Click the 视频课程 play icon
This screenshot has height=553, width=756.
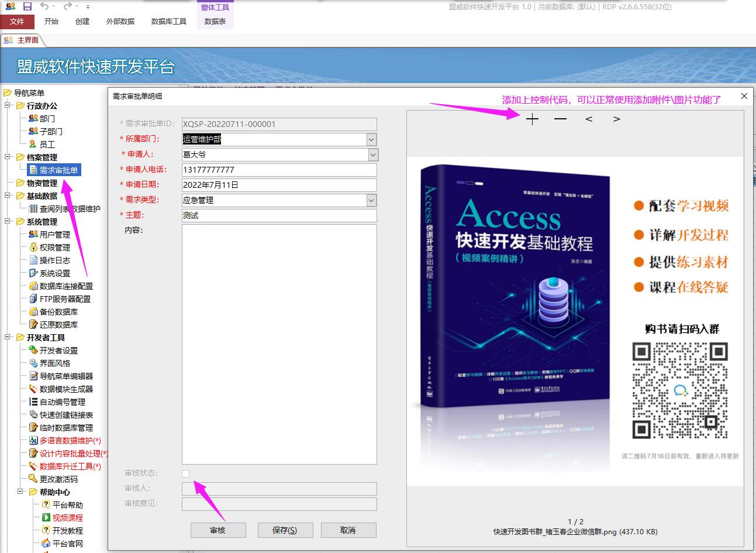[x=46, y=517]
